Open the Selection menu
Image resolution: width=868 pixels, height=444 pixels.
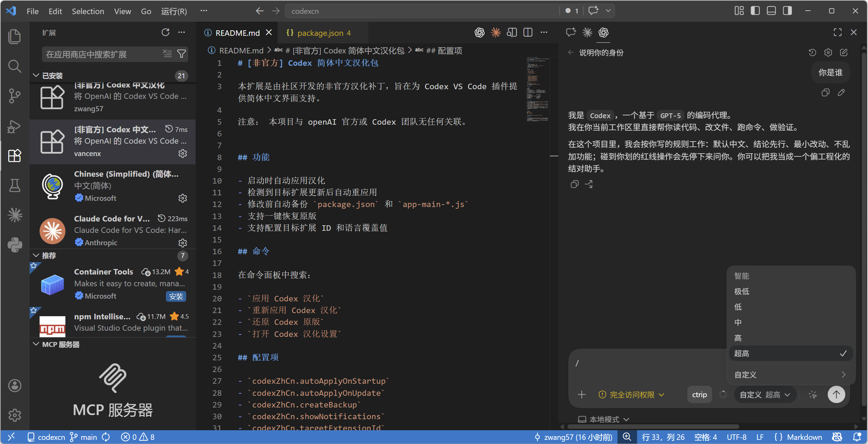(88, 11)
